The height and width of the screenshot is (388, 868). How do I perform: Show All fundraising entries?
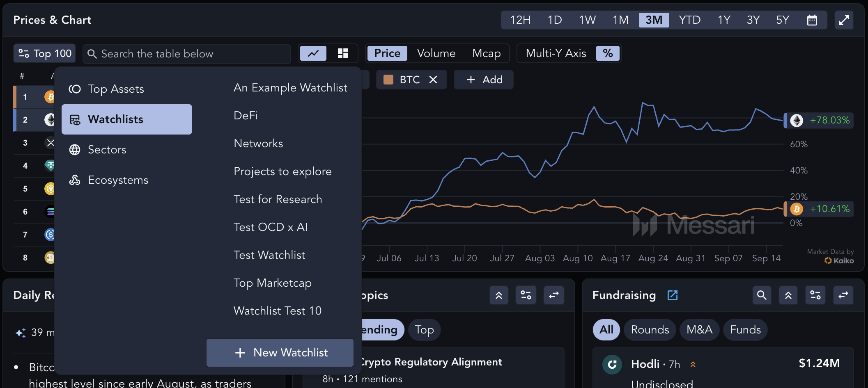coord(606,330)
